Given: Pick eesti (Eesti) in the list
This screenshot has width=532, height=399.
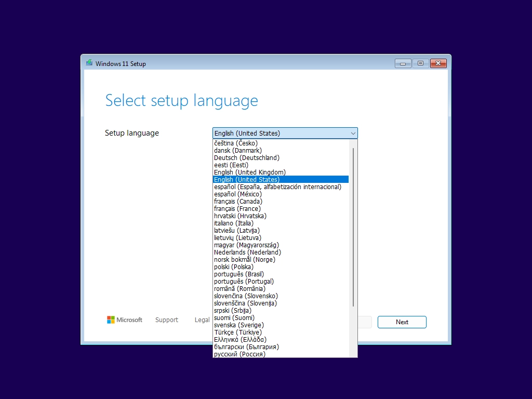Looking at the screenshot, I should (x=281, y=165).
